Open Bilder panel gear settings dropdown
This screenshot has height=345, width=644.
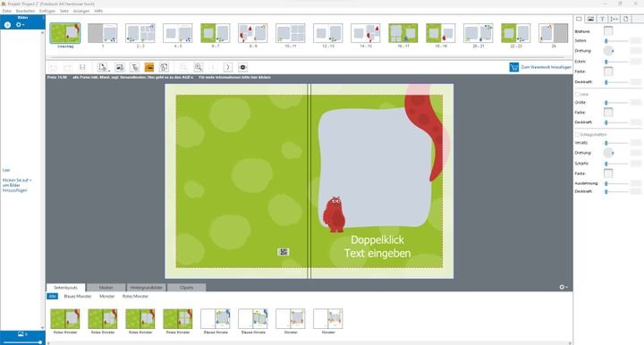(x=20, y=25)
